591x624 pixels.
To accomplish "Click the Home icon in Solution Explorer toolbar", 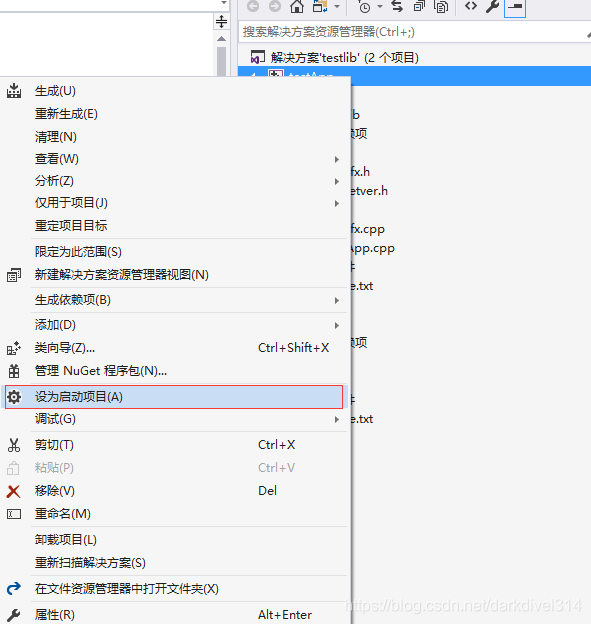I will click(x=296, y=6).
